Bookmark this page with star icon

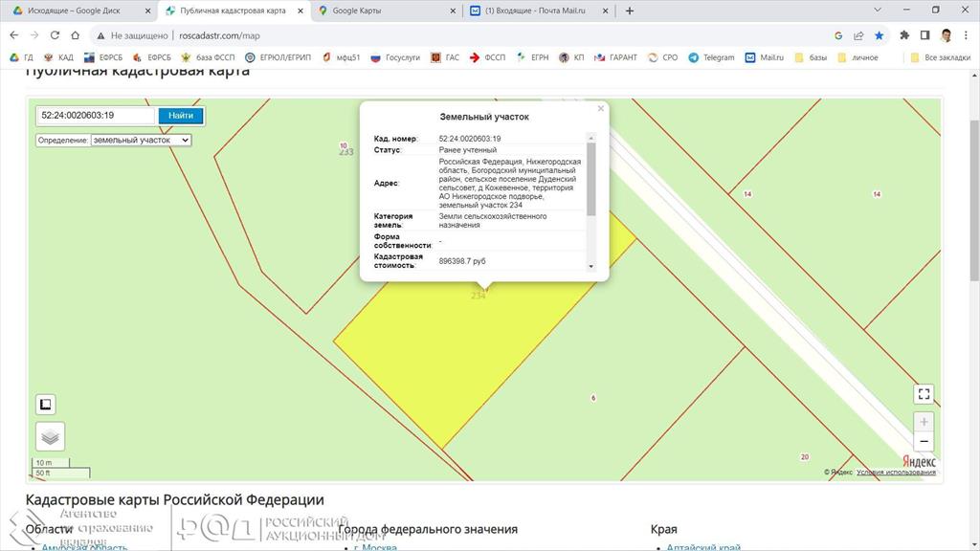click(879, 35)
